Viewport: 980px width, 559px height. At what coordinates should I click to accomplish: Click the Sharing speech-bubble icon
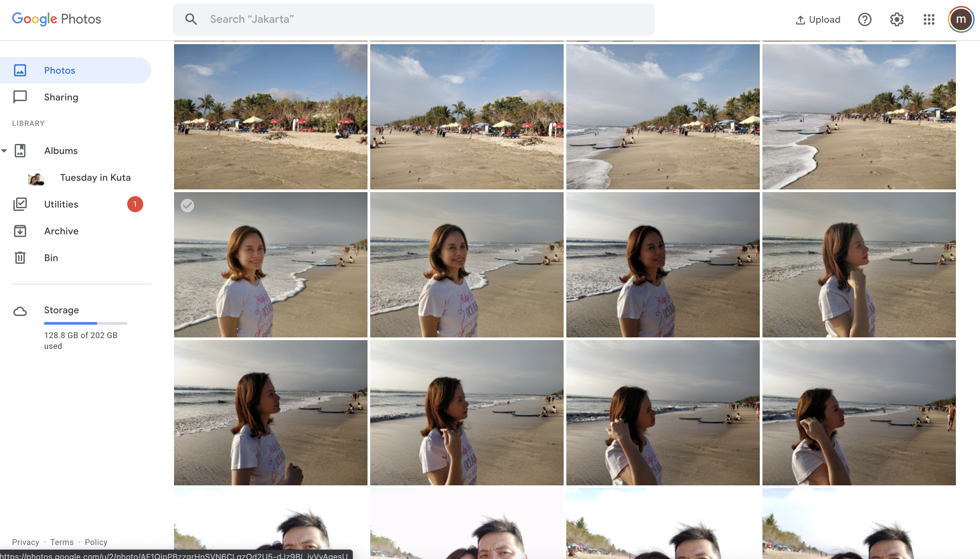point(20,97)
